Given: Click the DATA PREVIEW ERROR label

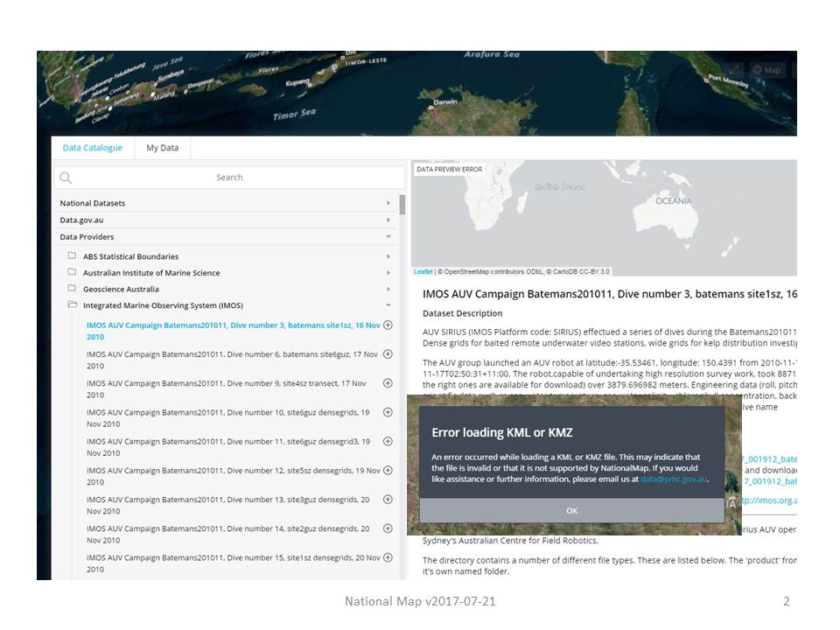Looking at the screenshot, I should (x=450, y=169).
